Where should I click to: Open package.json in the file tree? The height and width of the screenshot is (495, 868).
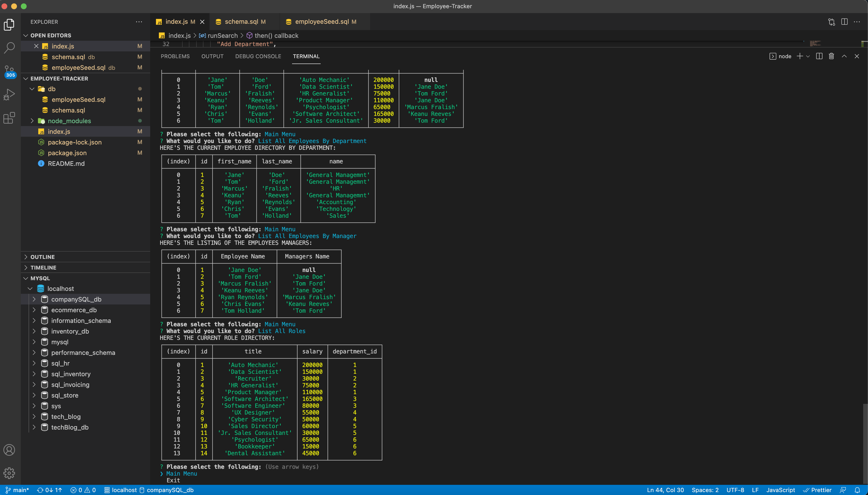point(67,153)
